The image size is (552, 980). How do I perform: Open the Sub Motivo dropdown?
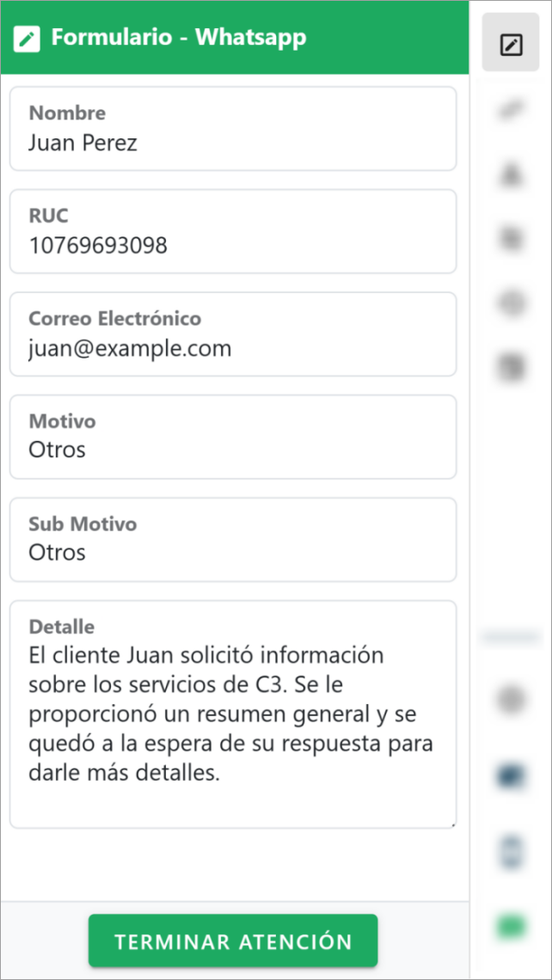point(232,539)
